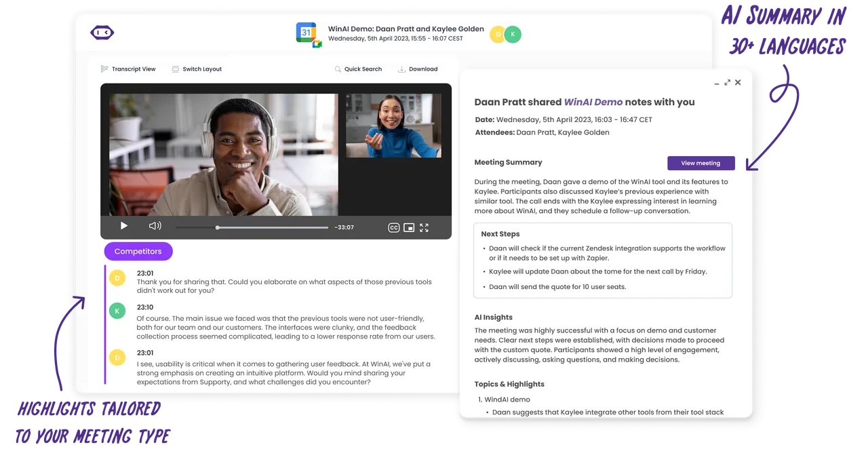The image size is (868, 462).
Task: Click the meeting title 'WinAI Demo: Daan Pratt and Kaylee Golden'
Action: point(406,29)
